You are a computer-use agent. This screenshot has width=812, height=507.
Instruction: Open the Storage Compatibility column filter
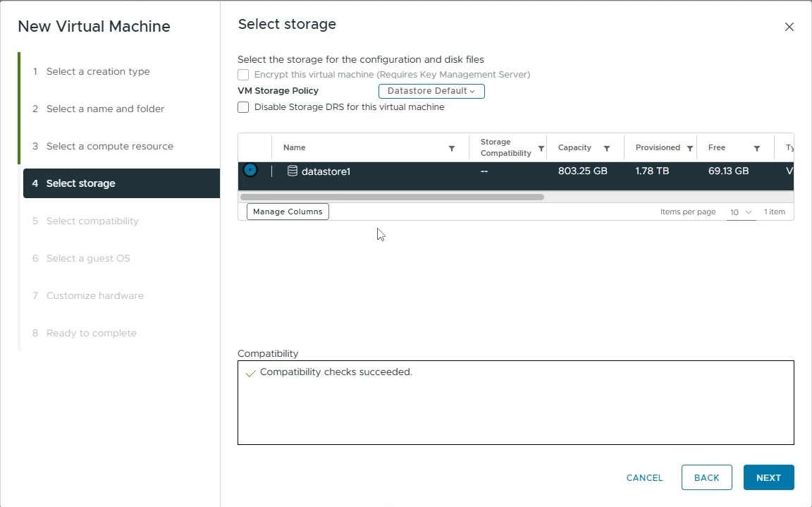point(541,147)
